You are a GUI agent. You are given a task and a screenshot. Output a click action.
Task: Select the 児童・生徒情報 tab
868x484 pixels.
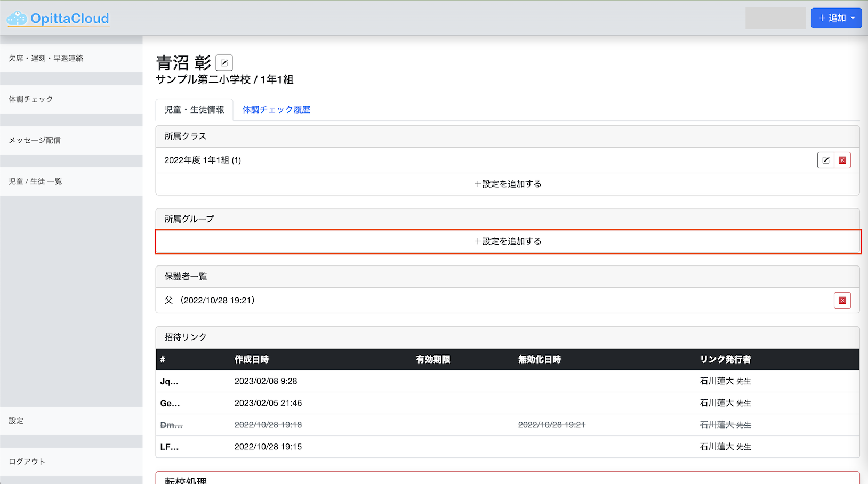point(195,110)
